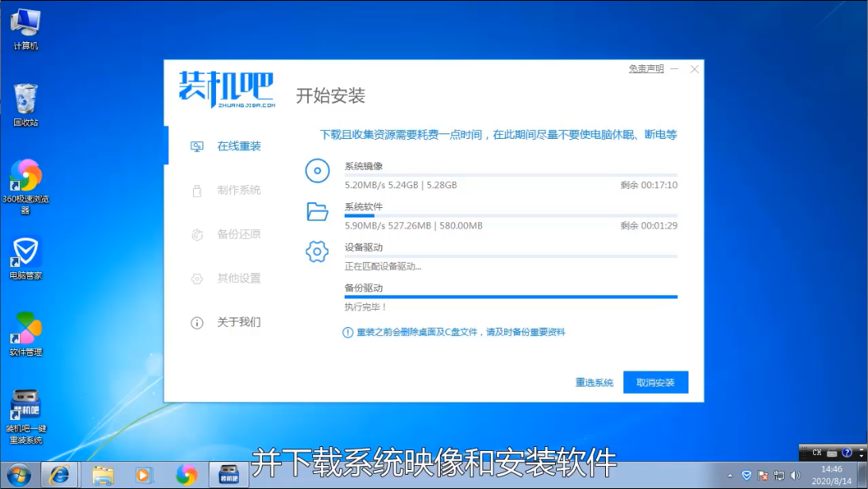Click the 系统镜像 disc icon
Screen dimensions: 868x489
[x=318, y=171]
